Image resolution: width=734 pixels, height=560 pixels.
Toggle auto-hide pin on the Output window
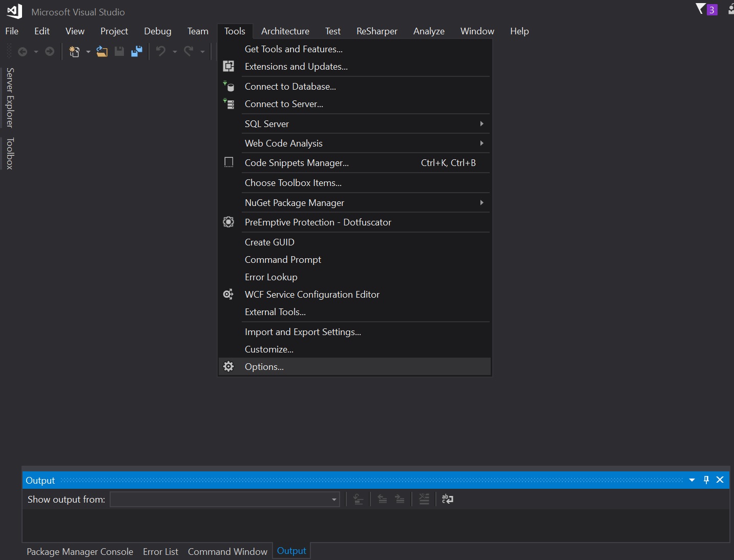[706, 480]
